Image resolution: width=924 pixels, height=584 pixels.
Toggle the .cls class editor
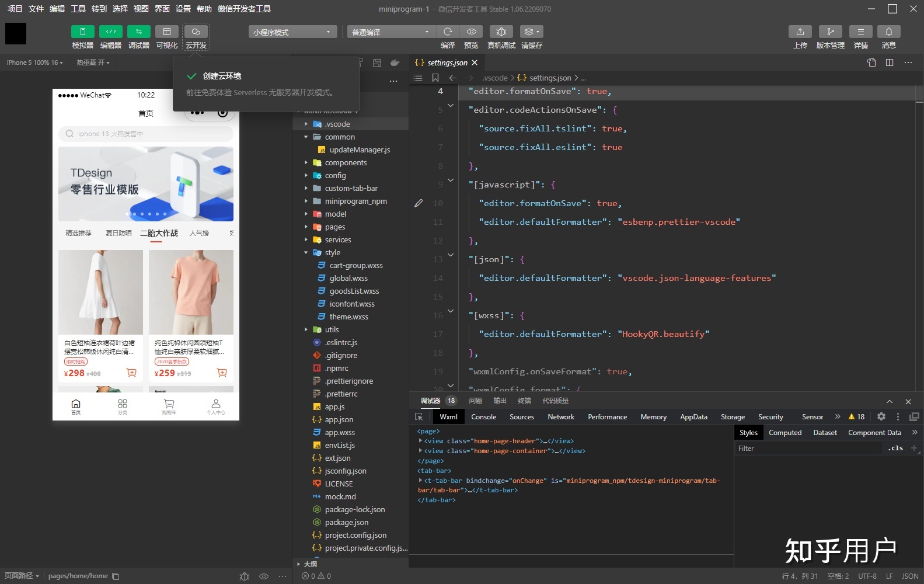pyautogui.click(x=896, y=449)
